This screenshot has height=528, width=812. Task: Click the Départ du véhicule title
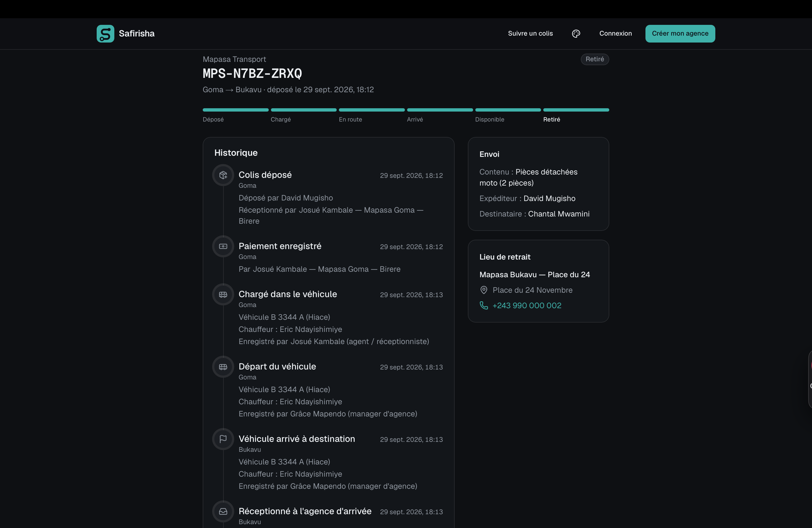(x=277, y=366)
